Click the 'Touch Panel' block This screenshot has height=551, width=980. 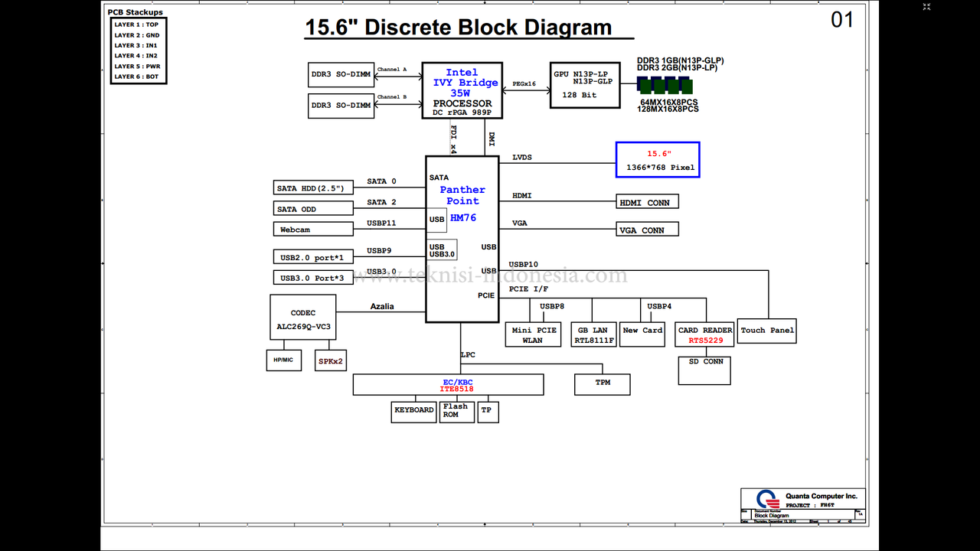tap(767, 331)
